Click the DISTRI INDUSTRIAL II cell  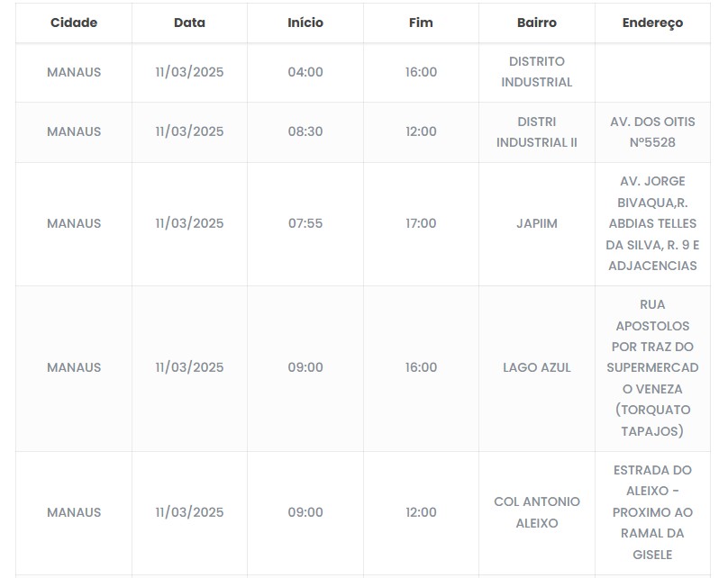(x=537, y=131)
